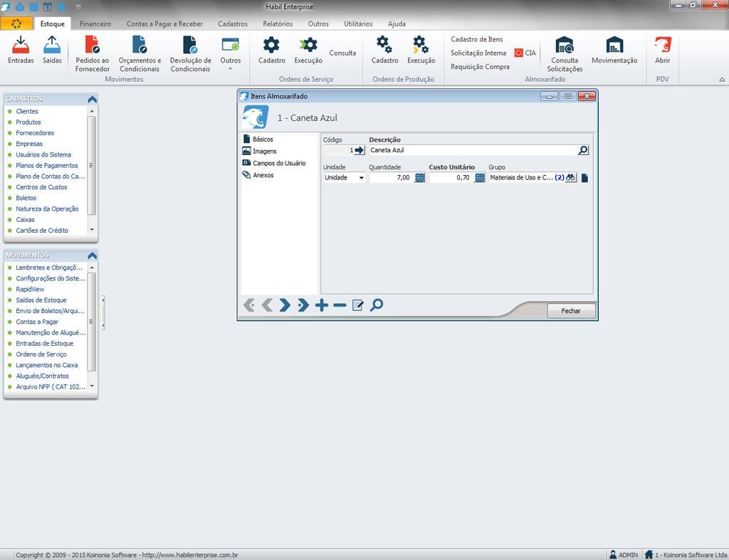Image resolution: width=729 pixels, height=560 pixels.
Task: Collapse the Cadastros panel
Action: click(x=92, y=99)
